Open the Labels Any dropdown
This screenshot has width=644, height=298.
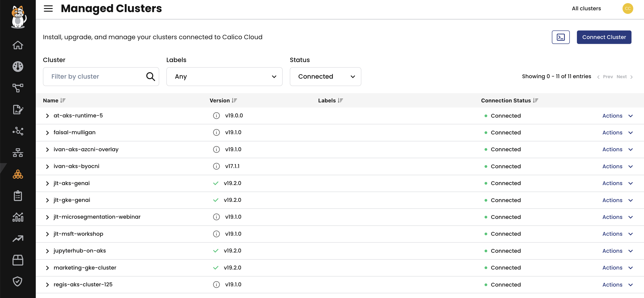pyautogui.click(x=224, y=77)
